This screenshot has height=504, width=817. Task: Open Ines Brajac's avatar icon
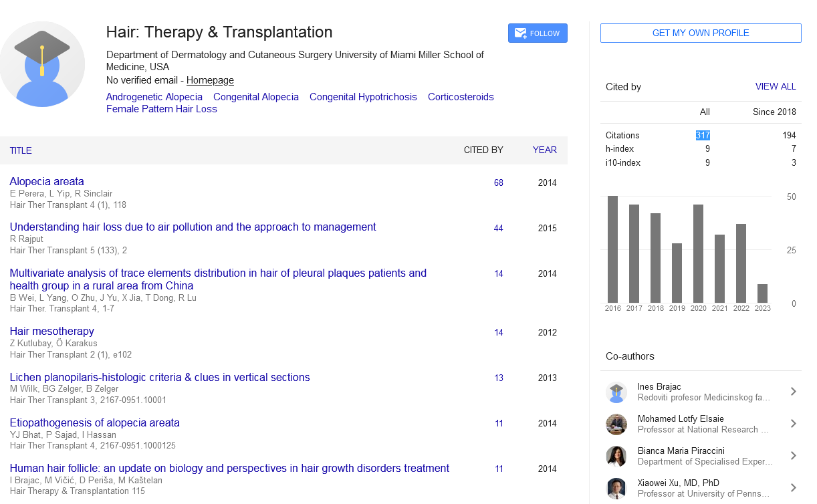(616, 392)
